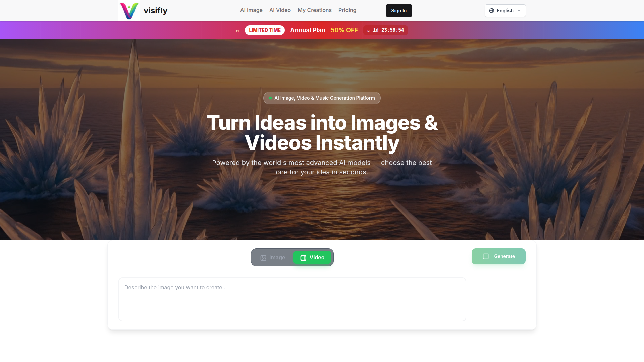Switch generation mode to Image
This screenshot has height=362, width=644.
coord(273,258)
